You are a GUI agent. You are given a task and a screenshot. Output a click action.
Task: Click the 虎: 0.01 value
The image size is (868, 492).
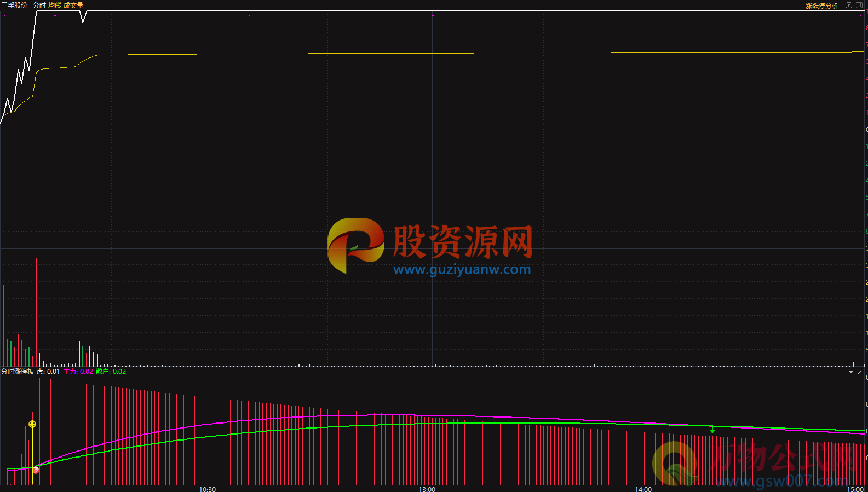[x=48, y=372]
